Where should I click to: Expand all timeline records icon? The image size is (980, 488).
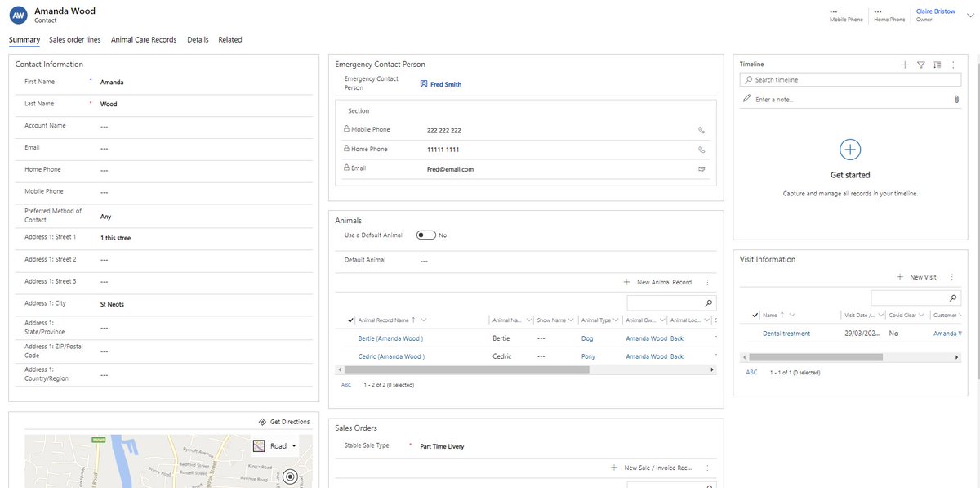click(937, 64)
